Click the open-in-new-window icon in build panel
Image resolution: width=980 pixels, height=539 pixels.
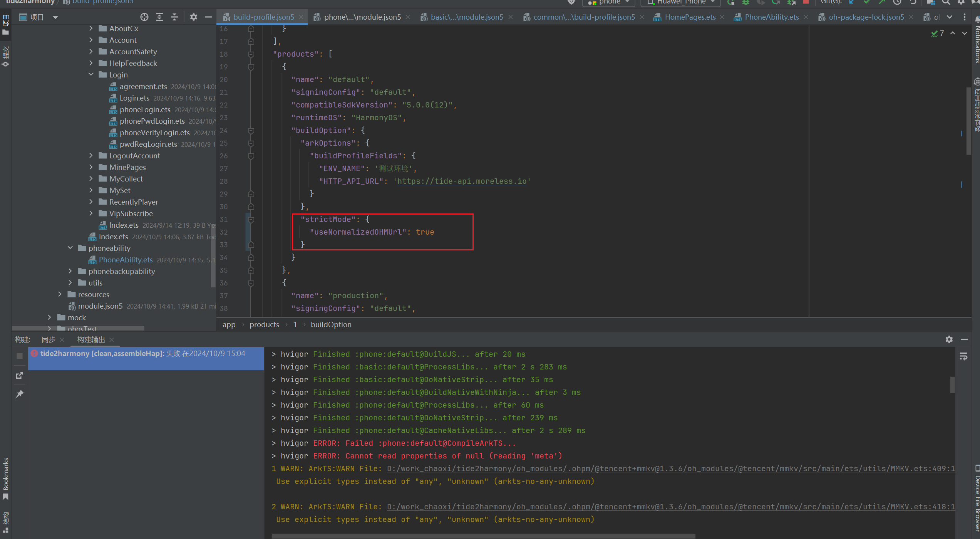point(20,375)
